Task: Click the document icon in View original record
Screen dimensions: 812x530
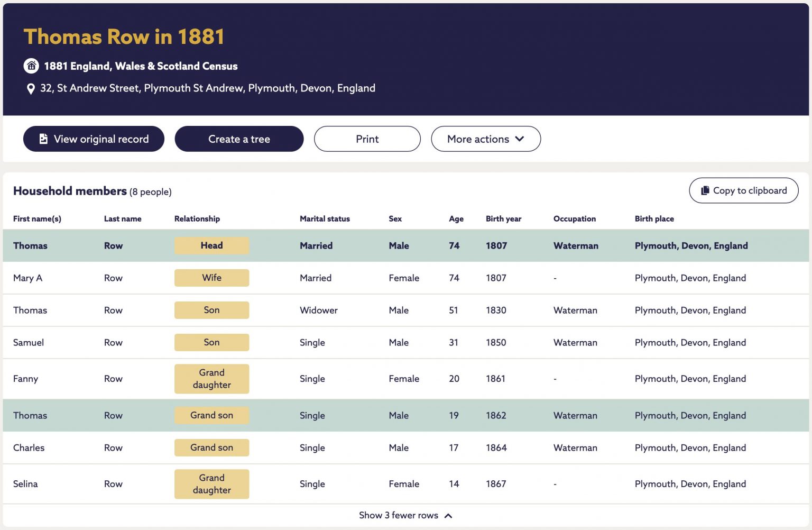Action: pyautogui.click(x=43, y=139)
